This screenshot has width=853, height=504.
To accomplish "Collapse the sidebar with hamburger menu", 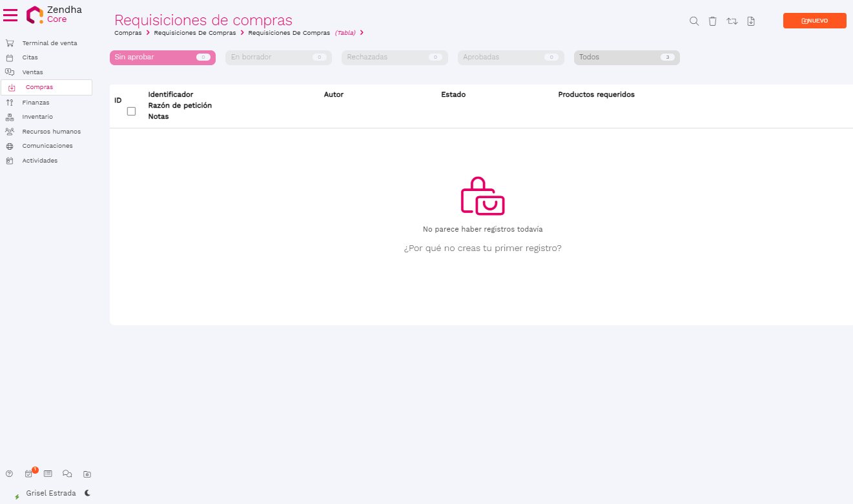I will 10,15.
